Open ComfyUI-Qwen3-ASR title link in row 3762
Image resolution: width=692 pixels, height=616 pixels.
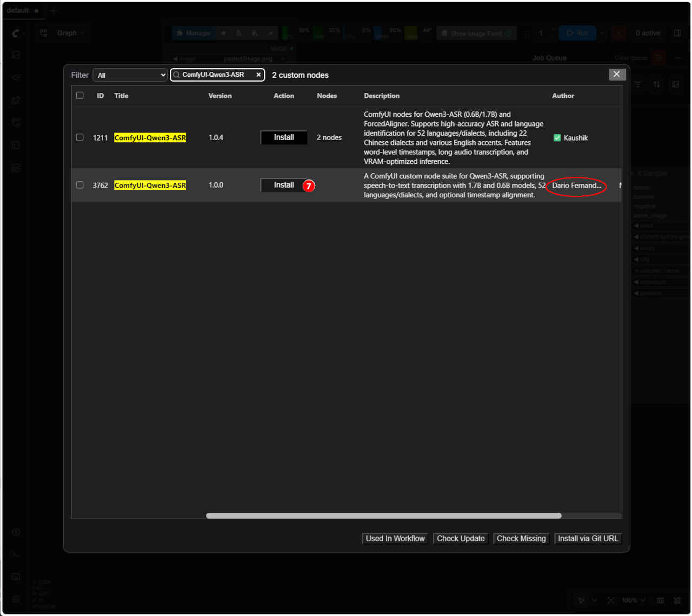tap(150, 186)
